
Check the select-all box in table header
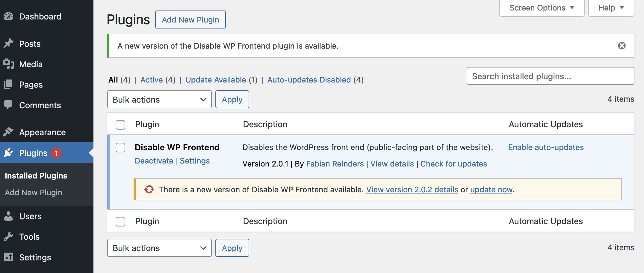point(120,124)
